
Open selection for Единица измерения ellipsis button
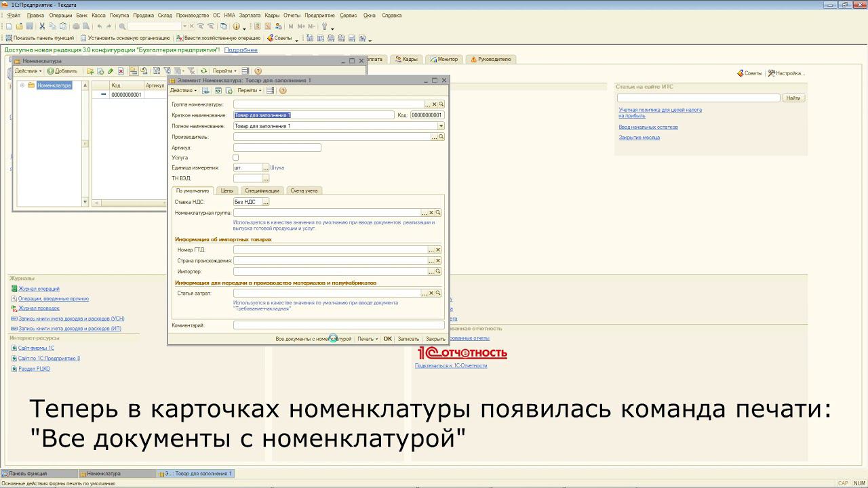pos(266,167)
